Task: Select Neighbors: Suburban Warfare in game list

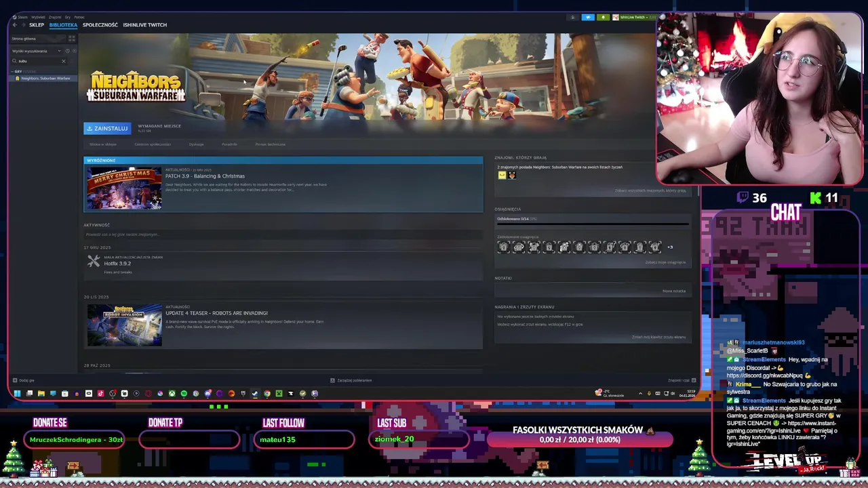Action: tap(44, 78)
